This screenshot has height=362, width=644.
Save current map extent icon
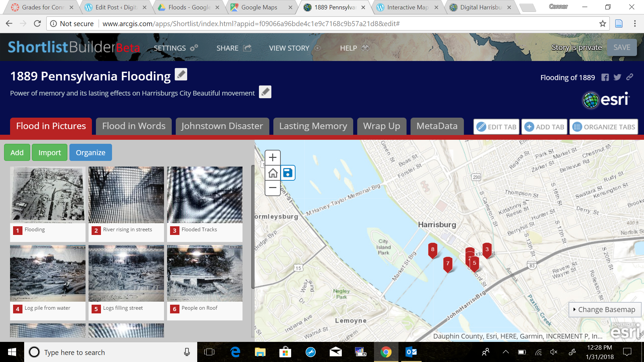click(x=288, y=173)
